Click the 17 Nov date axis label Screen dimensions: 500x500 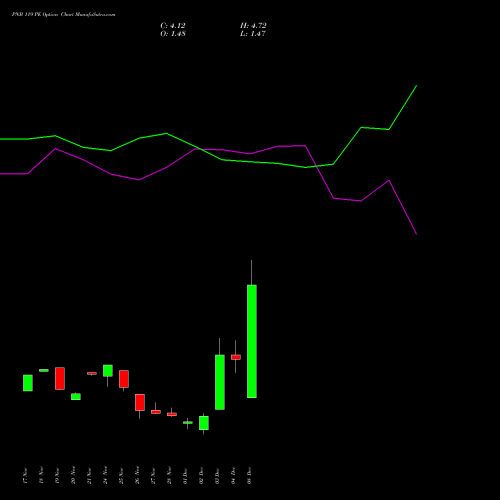pyautogui.click(x=25, y=476)
